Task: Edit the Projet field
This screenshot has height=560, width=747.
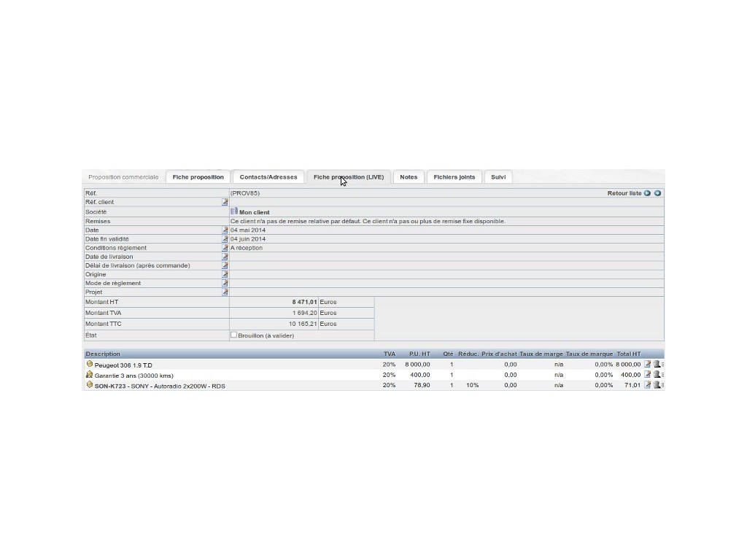Action: coord(225,292)
